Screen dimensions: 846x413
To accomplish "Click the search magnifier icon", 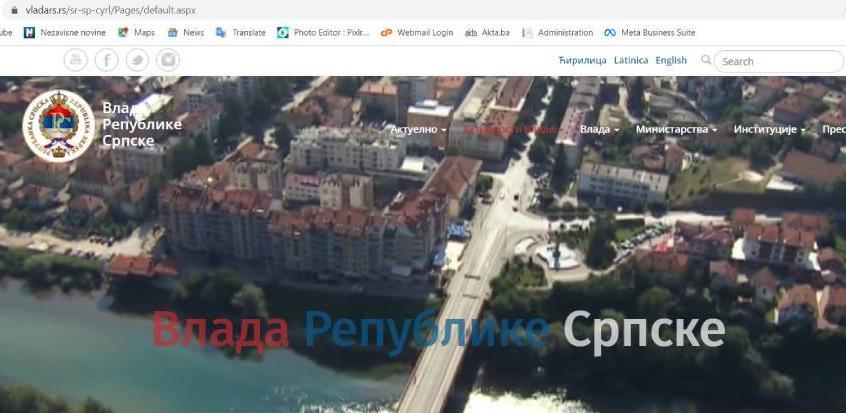I will click(706, 60).
